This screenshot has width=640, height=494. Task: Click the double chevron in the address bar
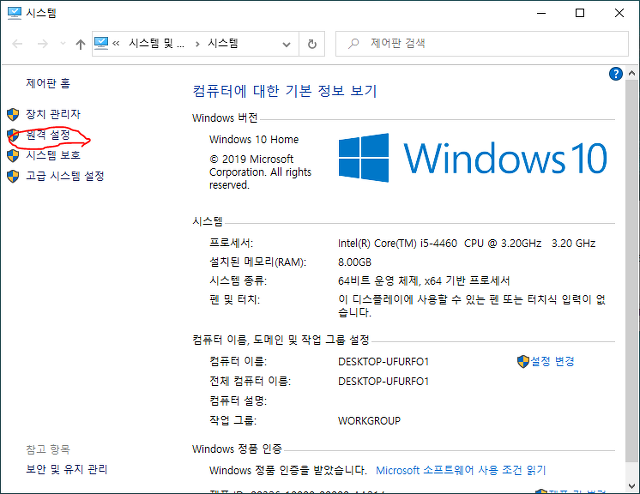click(116, 43)
